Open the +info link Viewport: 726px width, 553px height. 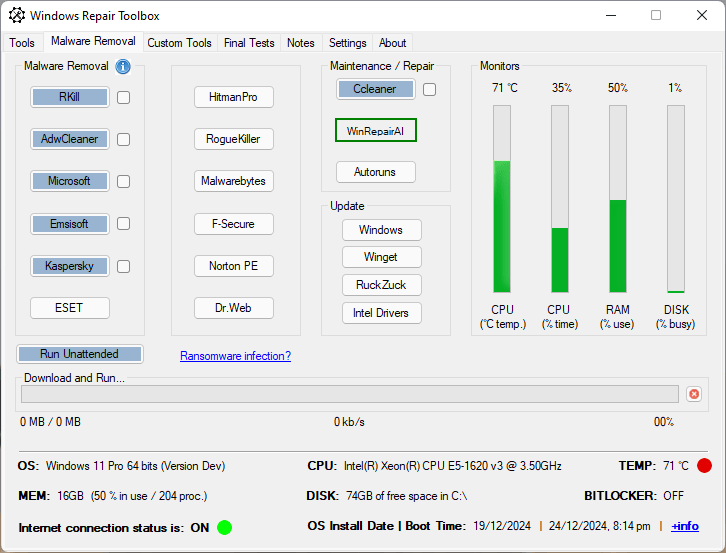[x=685, y=526]
